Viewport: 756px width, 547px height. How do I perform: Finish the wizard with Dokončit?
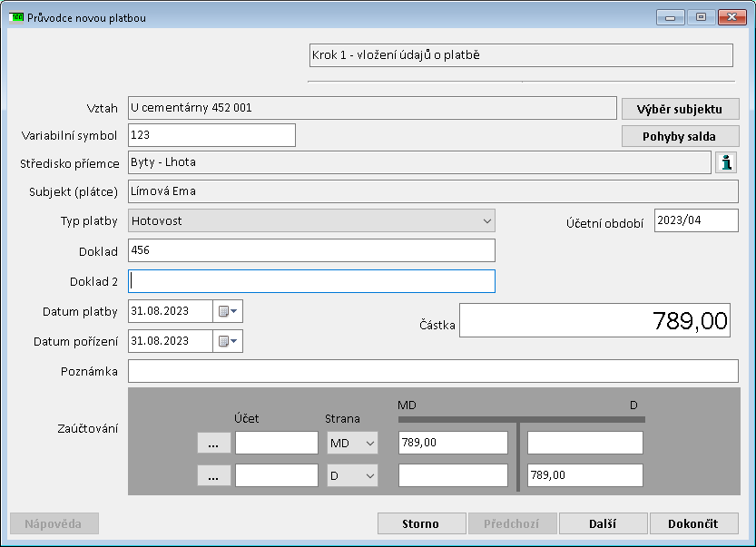click(x=693, y=523)
